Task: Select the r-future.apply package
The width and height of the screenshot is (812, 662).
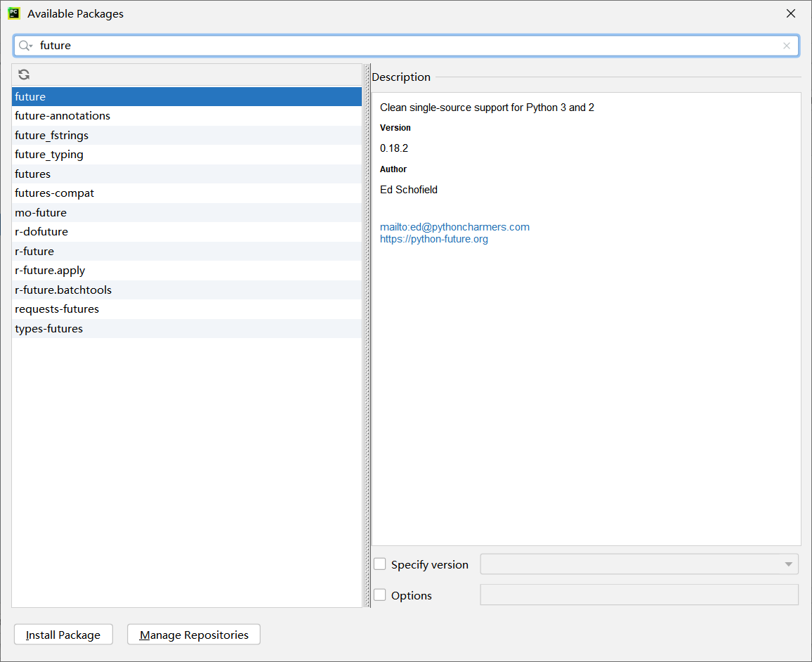Action: click(x=186, y=271)
